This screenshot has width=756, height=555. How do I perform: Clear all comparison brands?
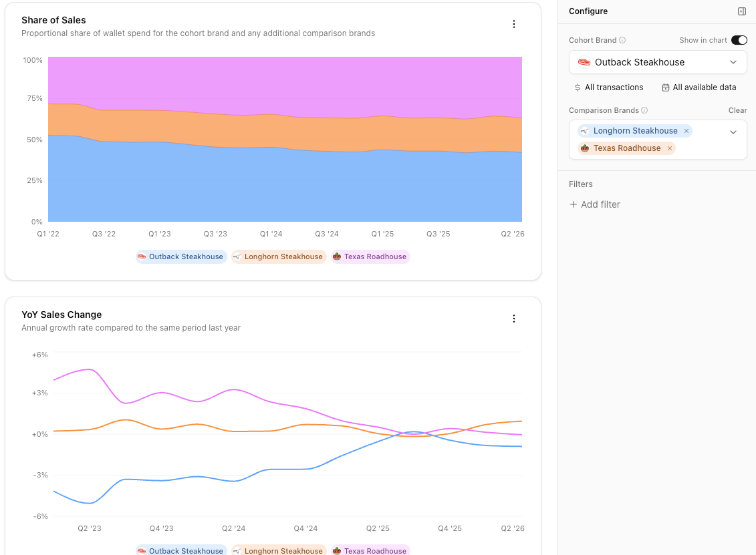click(738, 110)
